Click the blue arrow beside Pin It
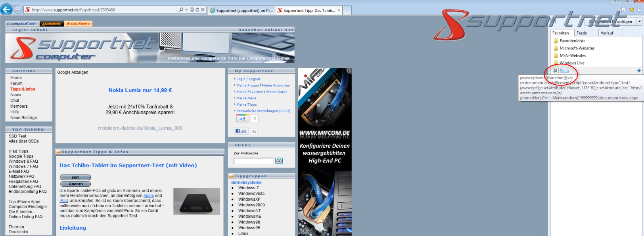This screenshot has height=236, width=644. tap(638, 70)
